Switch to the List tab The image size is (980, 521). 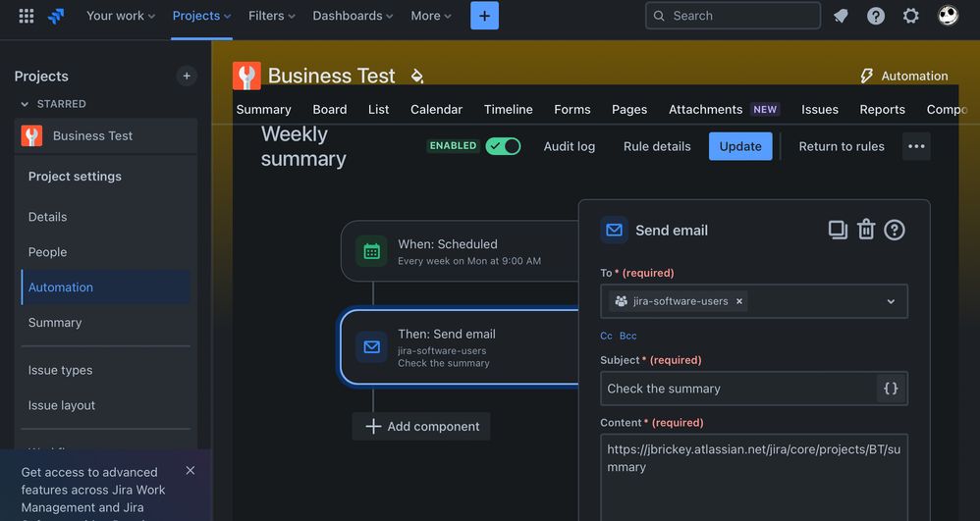click(x=379, y=109)
